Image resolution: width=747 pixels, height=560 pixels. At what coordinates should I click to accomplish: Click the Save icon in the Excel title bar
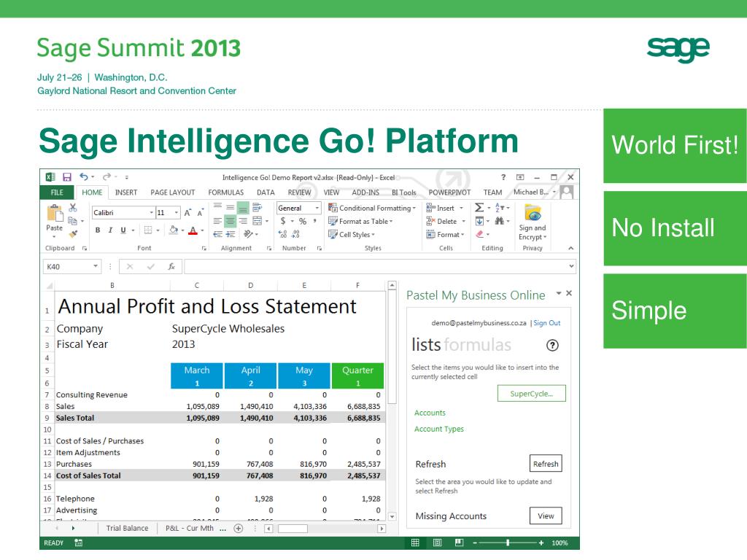click(66, 177)
